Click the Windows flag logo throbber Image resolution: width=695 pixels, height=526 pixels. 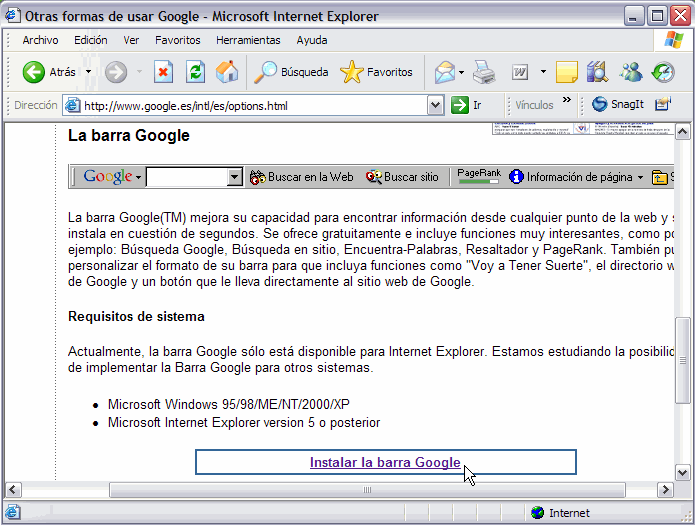pos(673,40)
